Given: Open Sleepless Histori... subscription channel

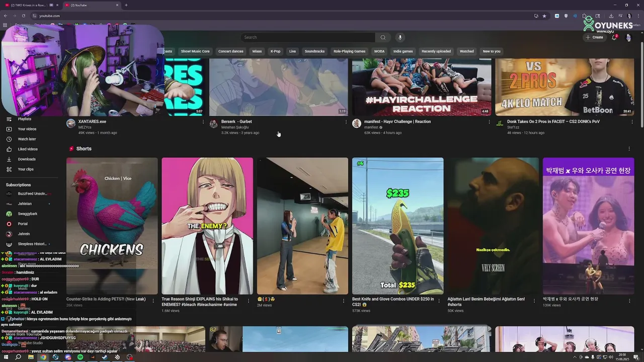Looking at the screenshot, I should click(x=32, y=244).
